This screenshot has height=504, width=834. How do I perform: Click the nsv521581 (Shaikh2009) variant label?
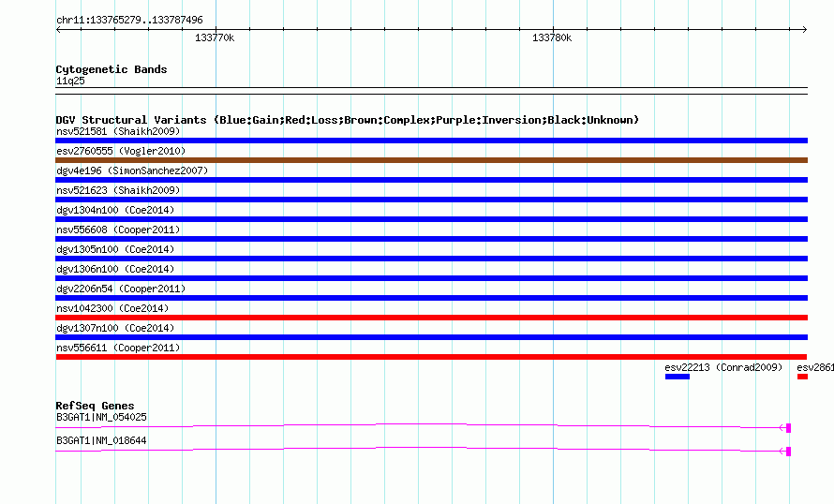[x=118, y=131]
